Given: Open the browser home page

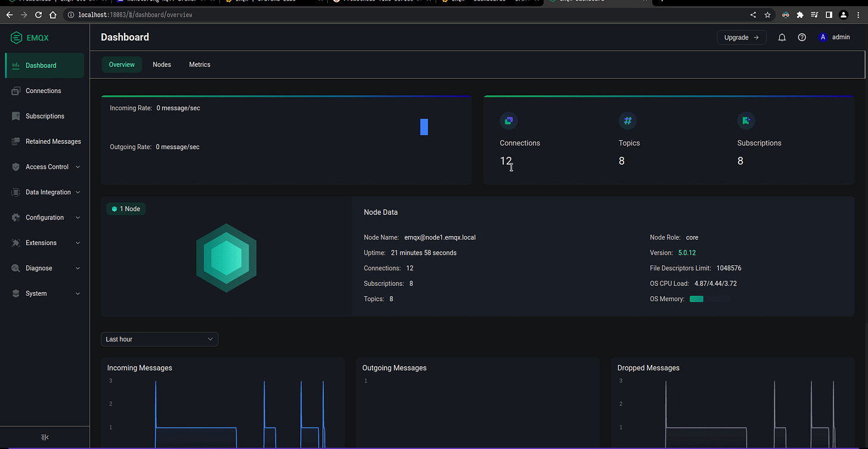Looking at the screenshot, I should [53, 14].
